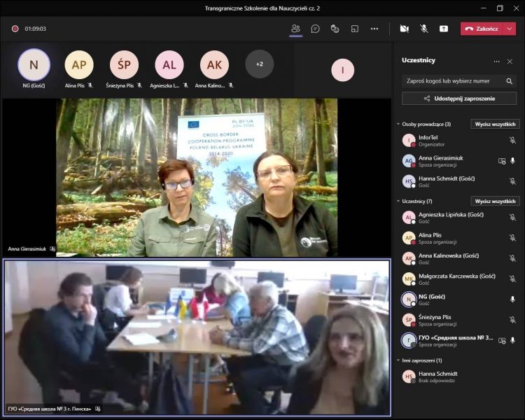This screenshot has width=525, height=420.
Task: Open the participants panel icon
Action: (295, 29)
